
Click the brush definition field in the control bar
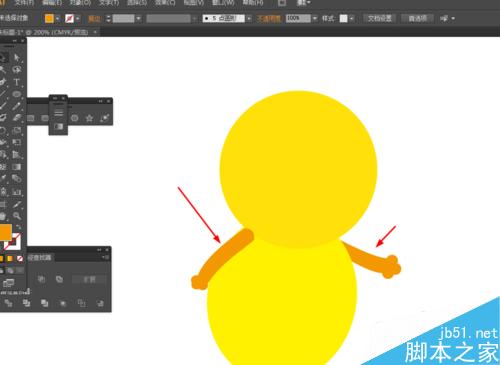(224, 18)
